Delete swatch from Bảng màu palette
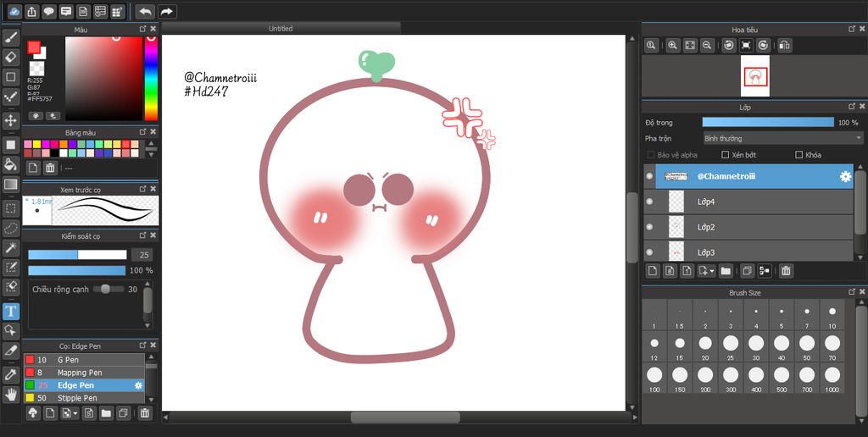868x437 pixels. tap(50, 168)
